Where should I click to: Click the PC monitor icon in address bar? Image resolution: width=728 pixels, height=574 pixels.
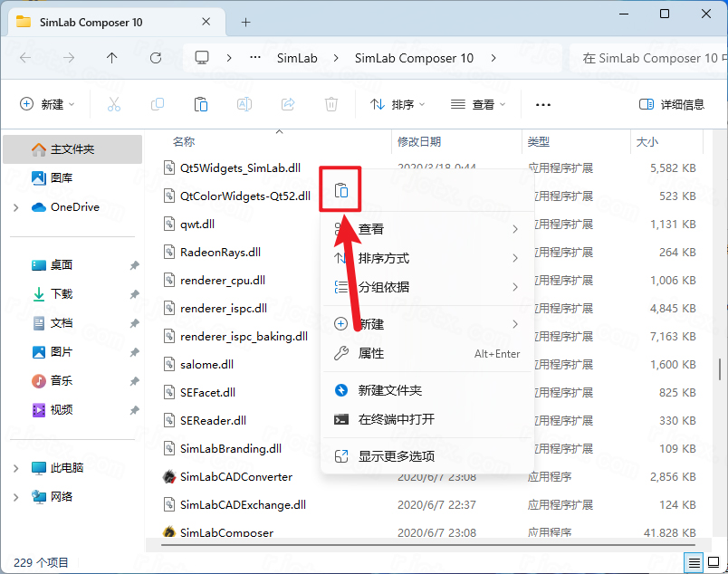(x=202, y=58)
